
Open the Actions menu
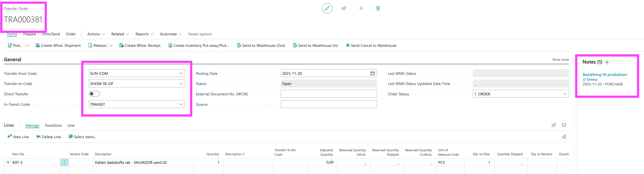96,34
